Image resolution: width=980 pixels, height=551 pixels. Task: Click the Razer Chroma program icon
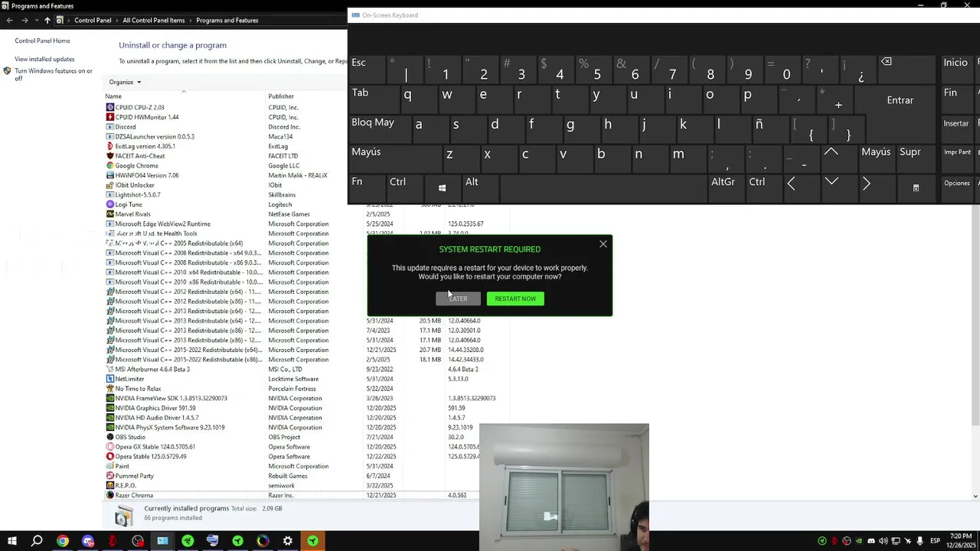pos(110,495)
